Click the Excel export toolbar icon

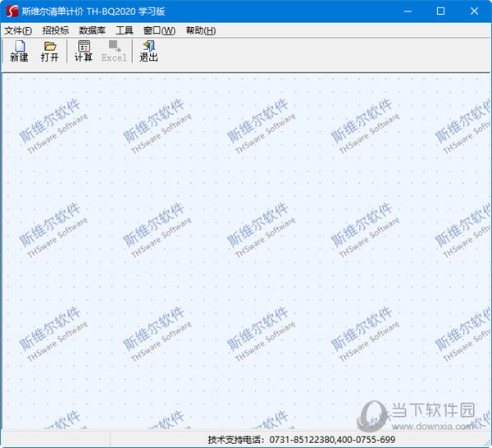click(114, 51)
